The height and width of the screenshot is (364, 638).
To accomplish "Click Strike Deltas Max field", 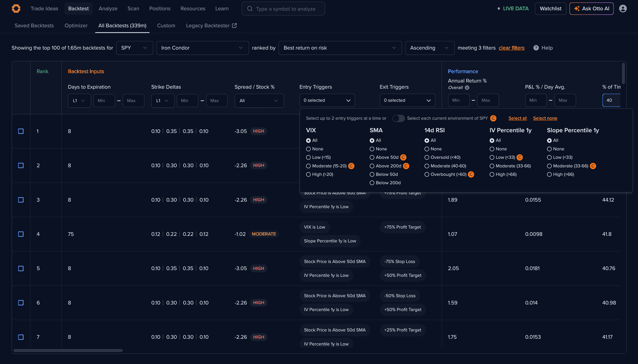I will point(217,100).
